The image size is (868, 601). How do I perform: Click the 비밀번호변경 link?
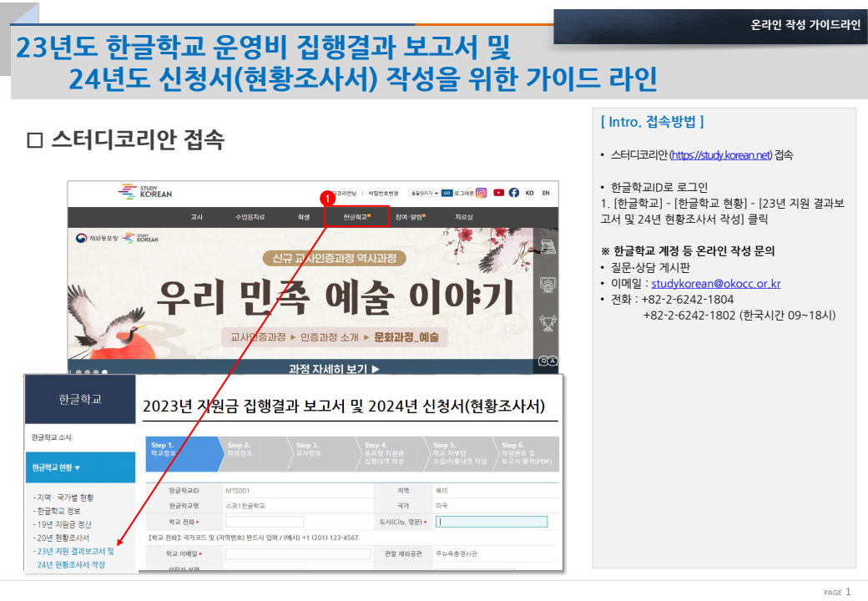[x=384, y=193]
